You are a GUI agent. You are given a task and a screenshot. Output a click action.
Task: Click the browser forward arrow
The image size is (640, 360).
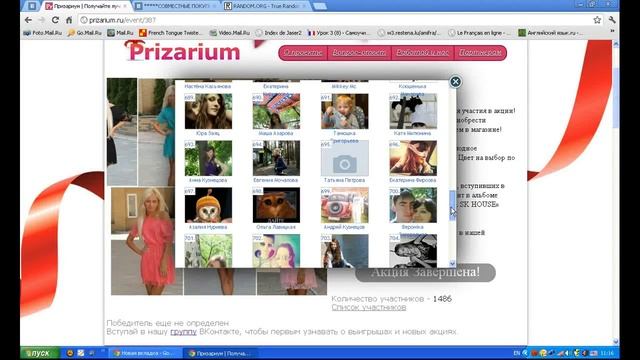(x=42, y=20)
